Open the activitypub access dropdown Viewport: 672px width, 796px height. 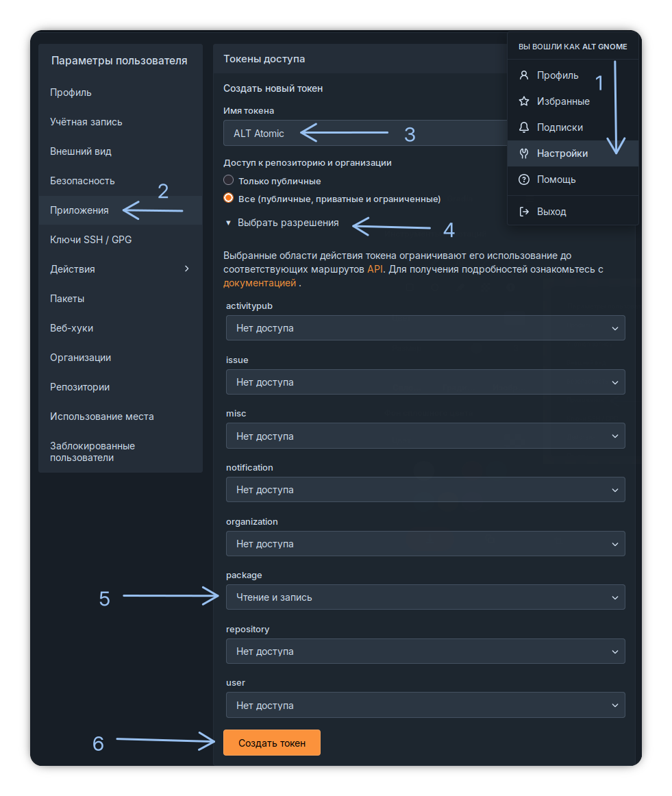tap(425, 328)
